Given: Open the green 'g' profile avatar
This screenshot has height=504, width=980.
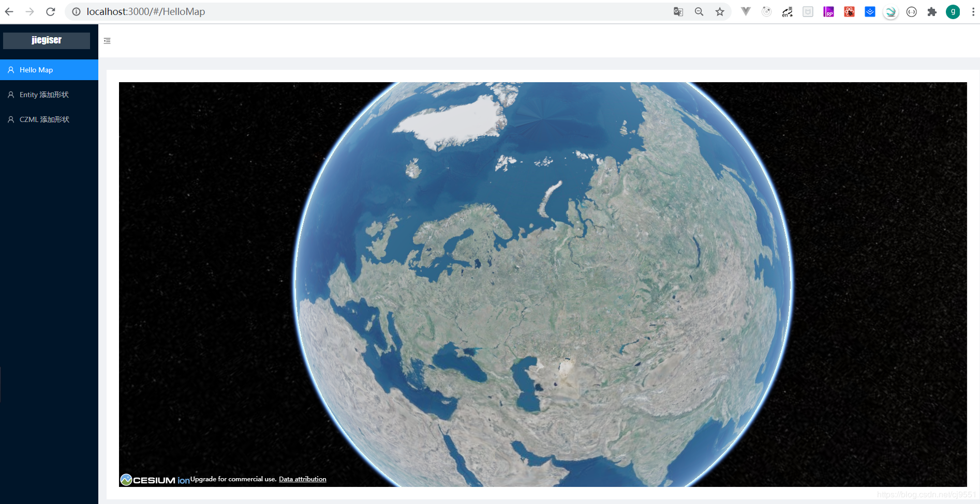Looking at the screenshot, I should pos(953,11).
